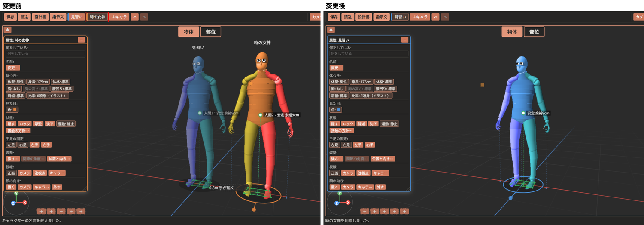Click 人間2: 安定 余裕9cm label
This screenshot has width=644, height=225.
[282, 115]
